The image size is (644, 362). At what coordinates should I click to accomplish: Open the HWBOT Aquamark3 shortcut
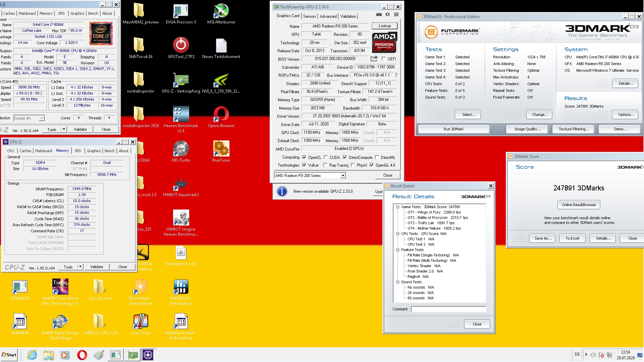pos(181,186)
